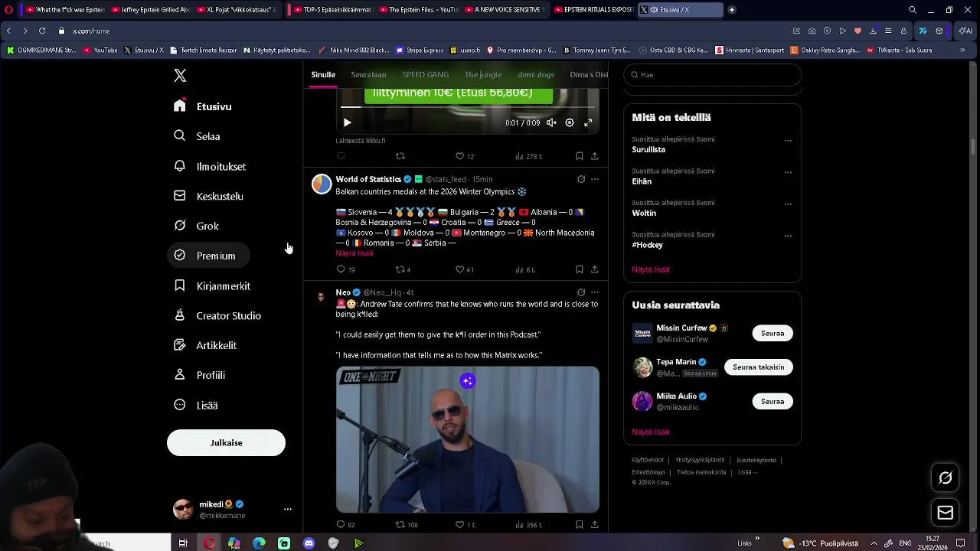Switch to demi dogs tab
This screenshot has height=551, width=980.
(x=536, y=74)
